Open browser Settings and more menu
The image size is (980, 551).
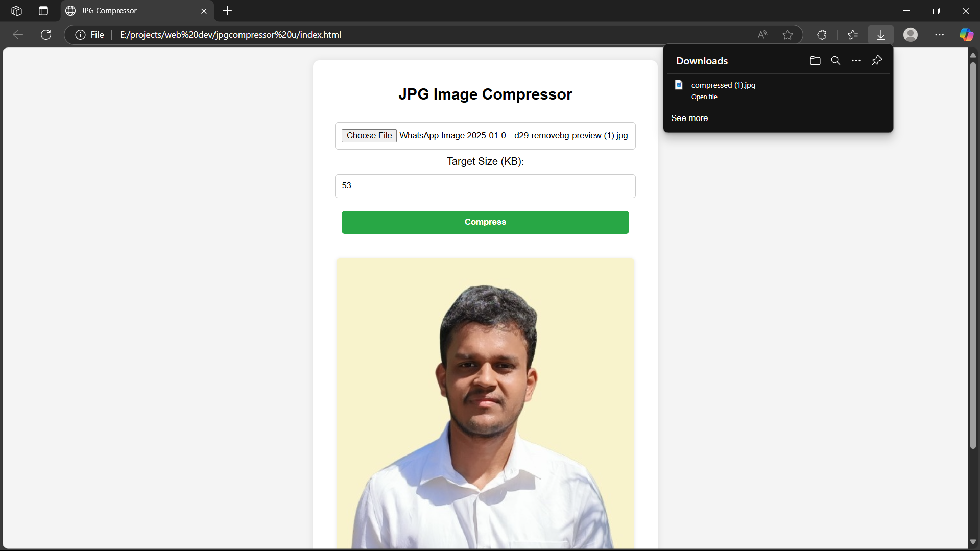point(939,35)
